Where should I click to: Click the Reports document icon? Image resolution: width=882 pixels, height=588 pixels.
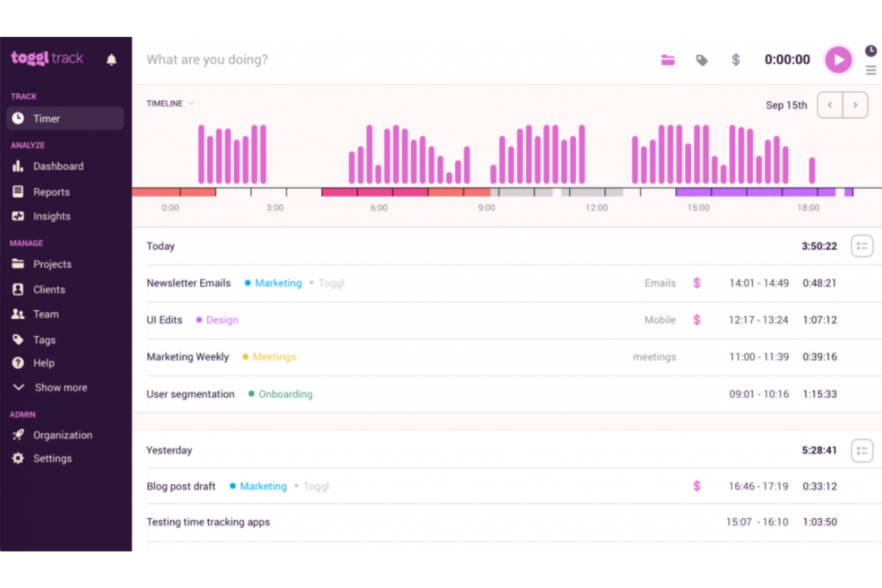(18, 191)
